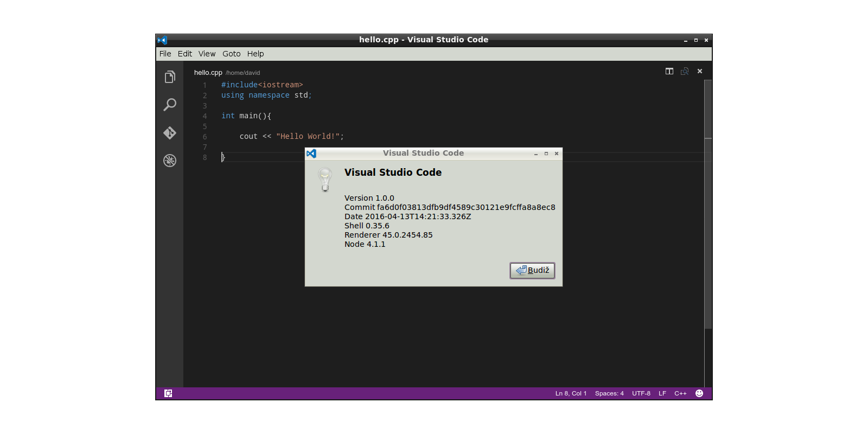The image size is (868, 434).
Task: Open the Git source control view
Action: 170,133
